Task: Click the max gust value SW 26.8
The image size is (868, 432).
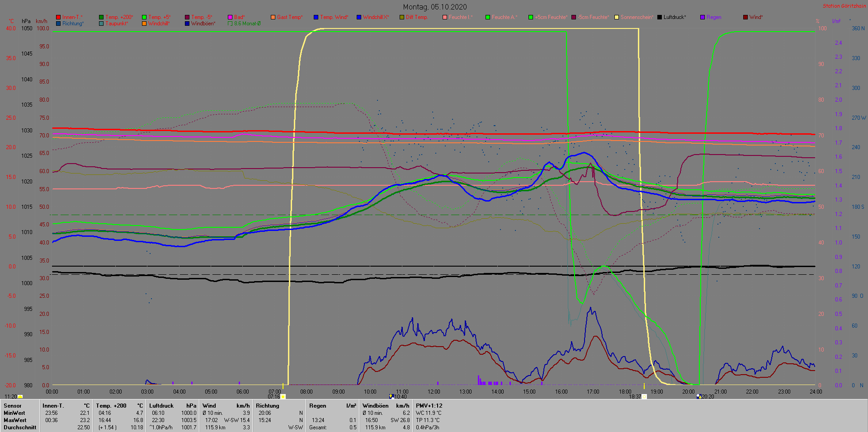Action: (x=400, y=420)
